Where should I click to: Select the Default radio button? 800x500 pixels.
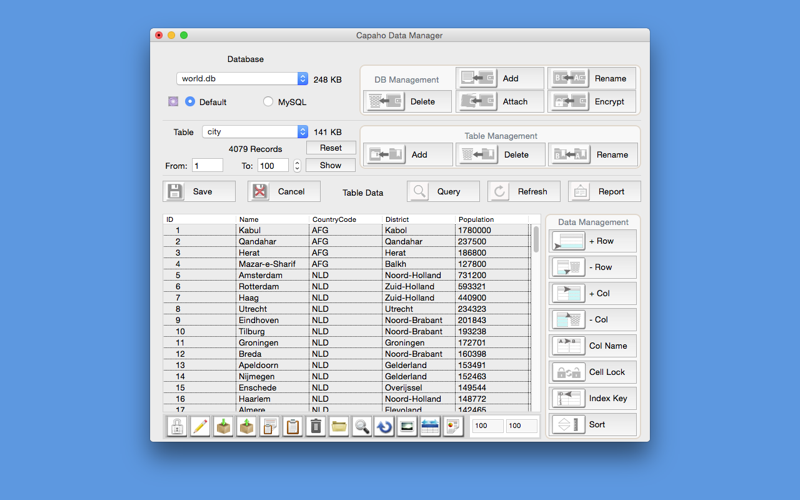[190, 102]
